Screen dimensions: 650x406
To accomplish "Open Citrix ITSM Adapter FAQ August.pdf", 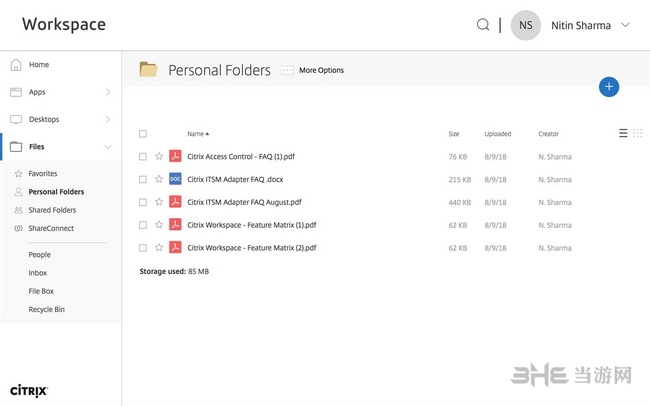I will coord(244,202).
